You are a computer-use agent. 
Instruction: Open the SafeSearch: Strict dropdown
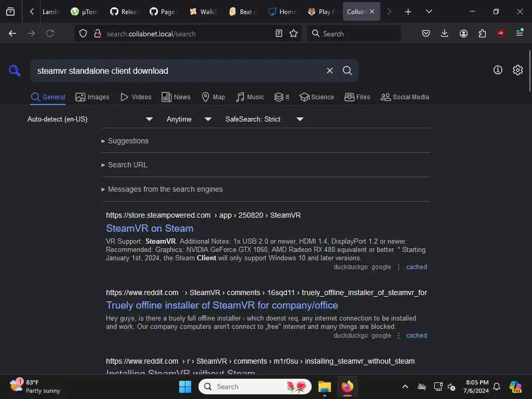pyautogui.click(x=264, y=119)
